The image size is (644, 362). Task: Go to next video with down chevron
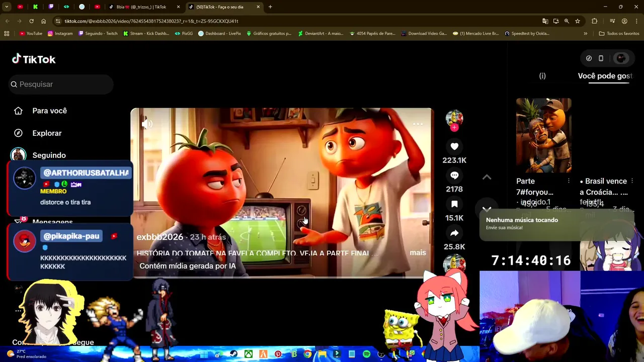click(487, 209)
